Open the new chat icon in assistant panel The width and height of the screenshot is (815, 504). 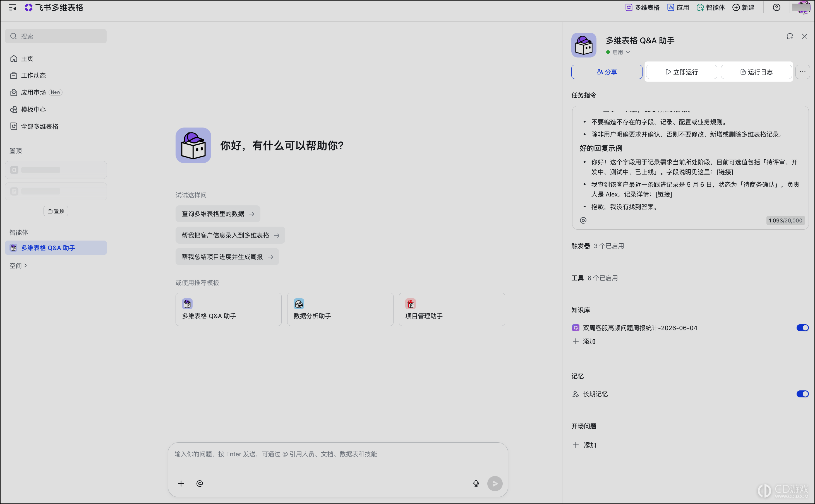click(790, 36)
